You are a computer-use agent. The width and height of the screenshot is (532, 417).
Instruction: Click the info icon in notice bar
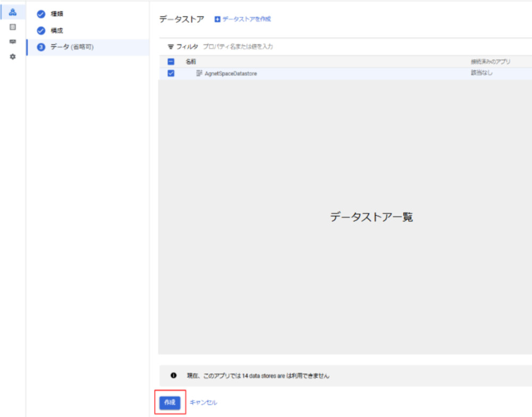pos(173,376)
